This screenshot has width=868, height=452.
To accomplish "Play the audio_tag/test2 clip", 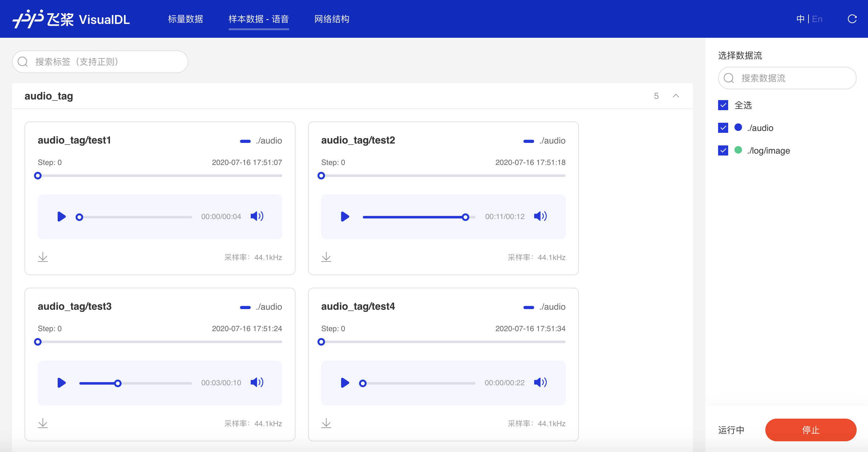I will click(345, 217).
